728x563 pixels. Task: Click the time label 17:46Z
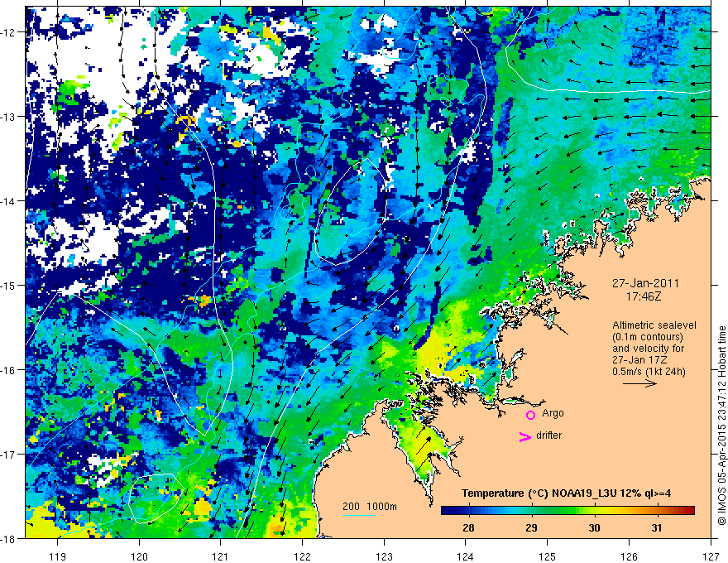coord(644,296)
